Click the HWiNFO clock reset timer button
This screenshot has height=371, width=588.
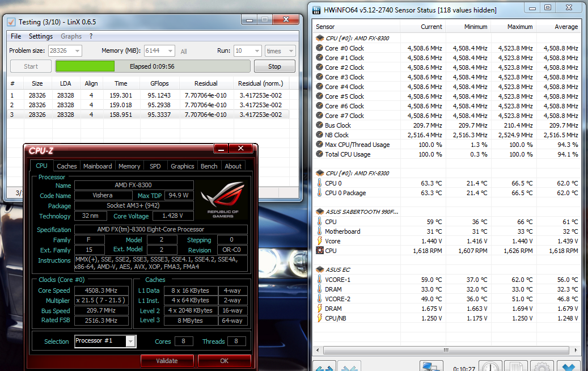(490, 366)
